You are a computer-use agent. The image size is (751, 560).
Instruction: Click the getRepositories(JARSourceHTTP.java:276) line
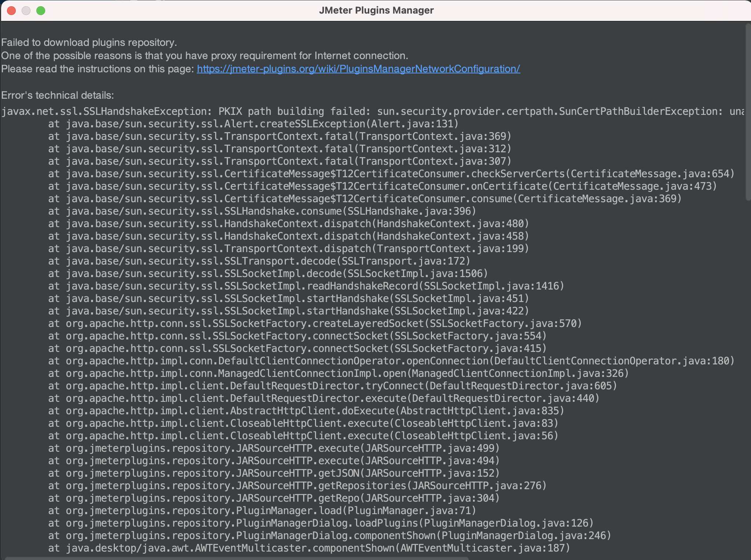pos(297,486)
